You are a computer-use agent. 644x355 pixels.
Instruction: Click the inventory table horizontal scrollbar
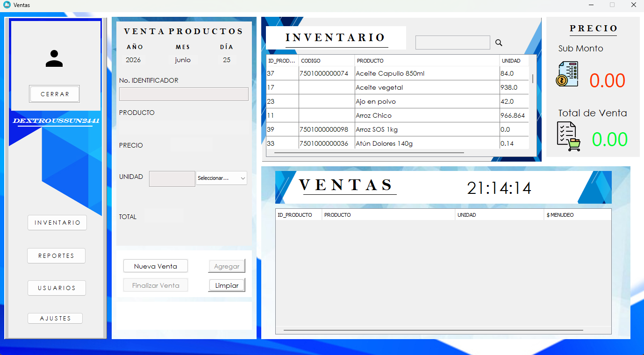pyautogui.click(x=369, y=153)
